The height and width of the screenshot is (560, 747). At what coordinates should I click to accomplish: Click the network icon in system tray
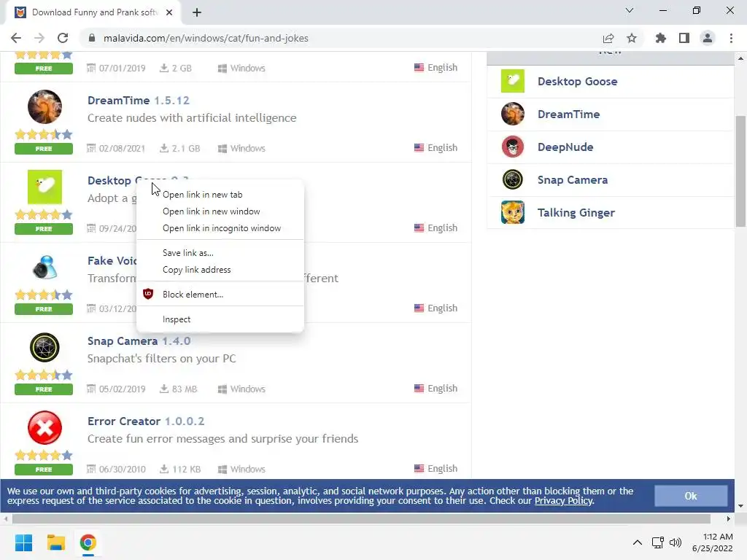pyautogui.click(x=658, y=542)
